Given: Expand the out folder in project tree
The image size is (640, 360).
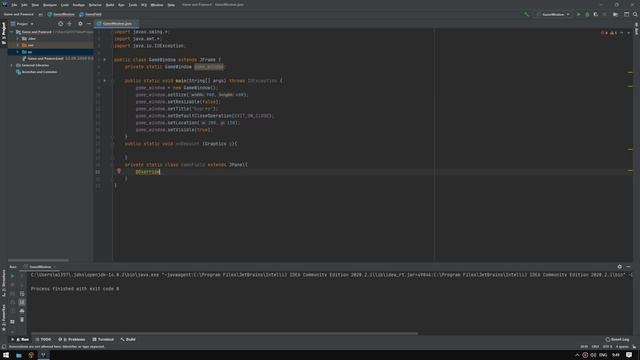Looking at the screenshot, I should coord(18,45).
